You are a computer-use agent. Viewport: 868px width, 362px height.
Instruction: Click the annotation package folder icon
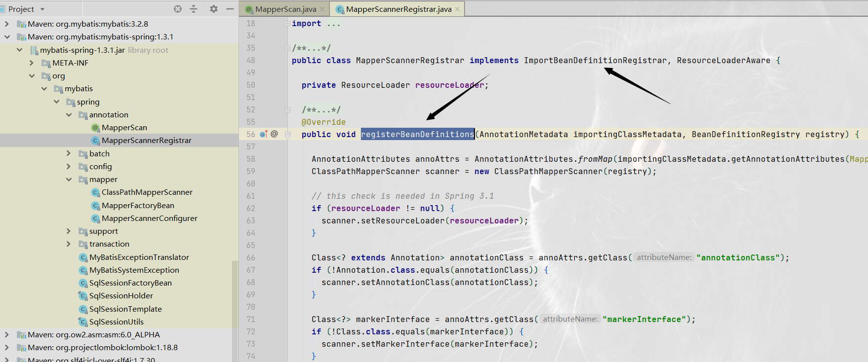tap(83, 115)
